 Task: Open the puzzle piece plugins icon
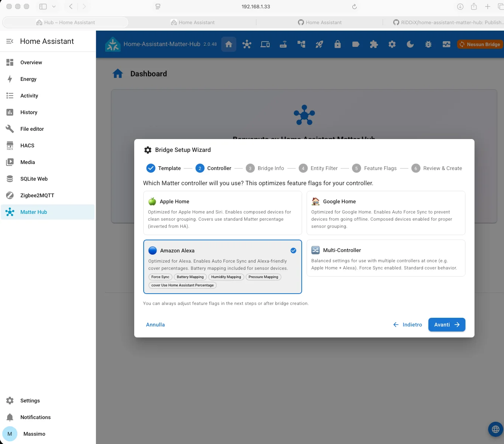pos(374,44)
